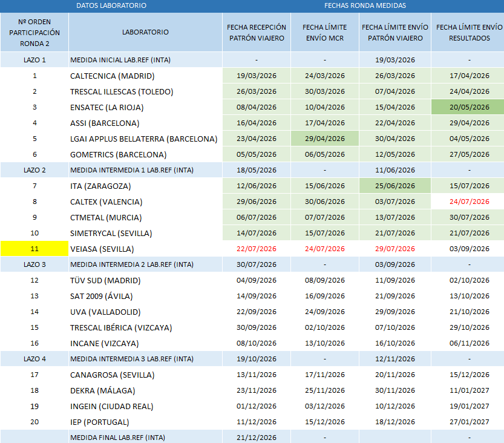Select MEDIDA INICIAL LAB.REF (INTA) cell
504x443 pixels.
pyautogui.click(x=145, y=60)
